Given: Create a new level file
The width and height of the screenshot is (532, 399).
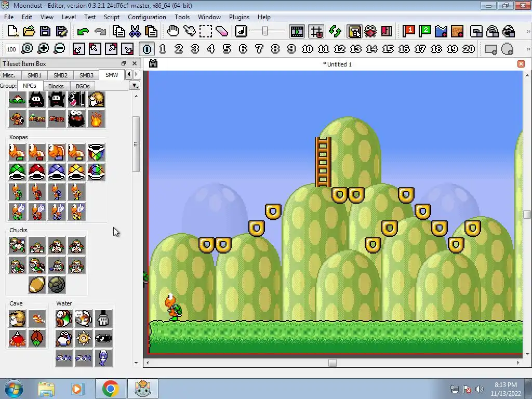Looking at the screenshot, I should click(x=12, y=31).
